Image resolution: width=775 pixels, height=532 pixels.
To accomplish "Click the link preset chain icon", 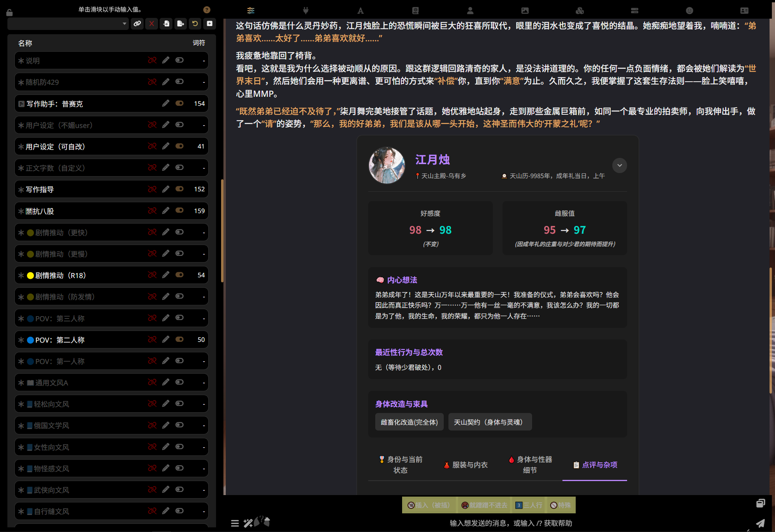I will click(137, 24).
